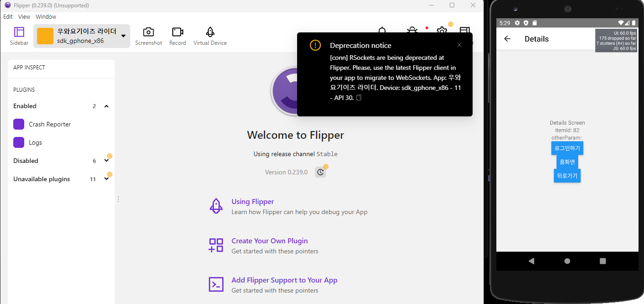Copy the deprecation notice text
This screenshot has height=304, width=644.
pyautogui.click(x=359, y=98)
